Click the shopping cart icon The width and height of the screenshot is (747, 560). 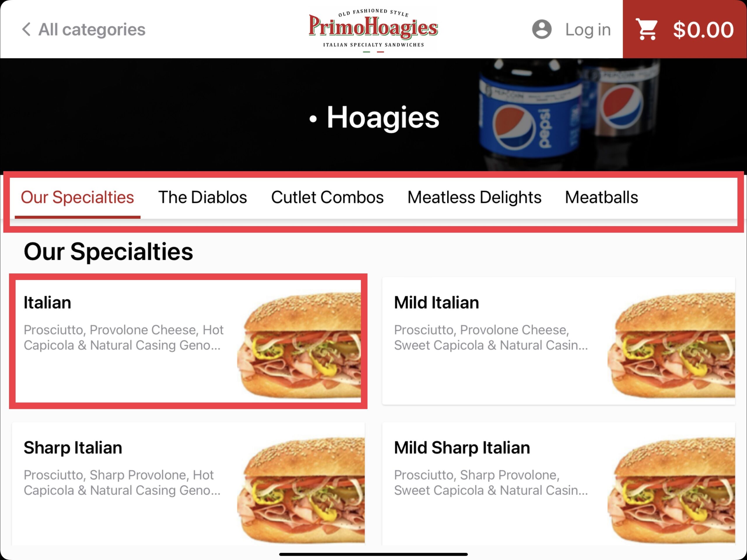pos(646,29)
